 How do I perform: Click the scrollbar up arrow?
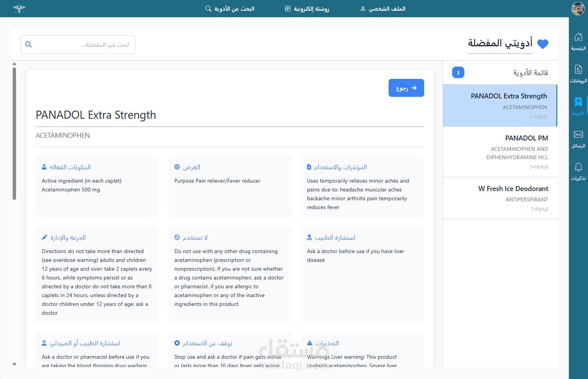pyautogui.click(x=14, y=64)
